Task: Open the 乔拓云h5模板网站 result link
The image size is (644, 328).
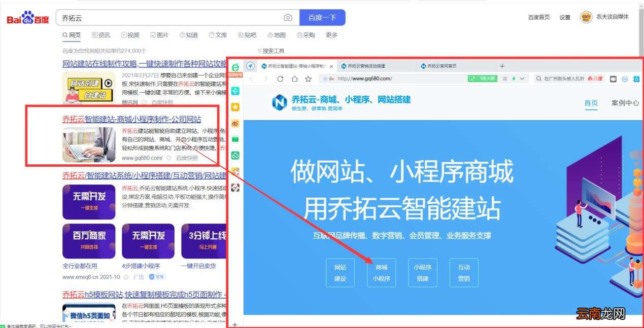Action: click(144, 295)
